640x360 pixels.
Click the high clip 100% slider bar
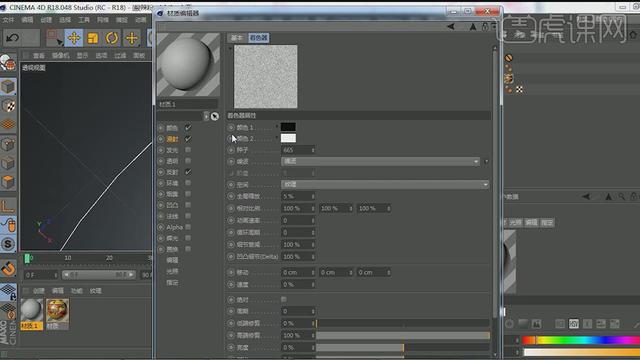[403, 336]
